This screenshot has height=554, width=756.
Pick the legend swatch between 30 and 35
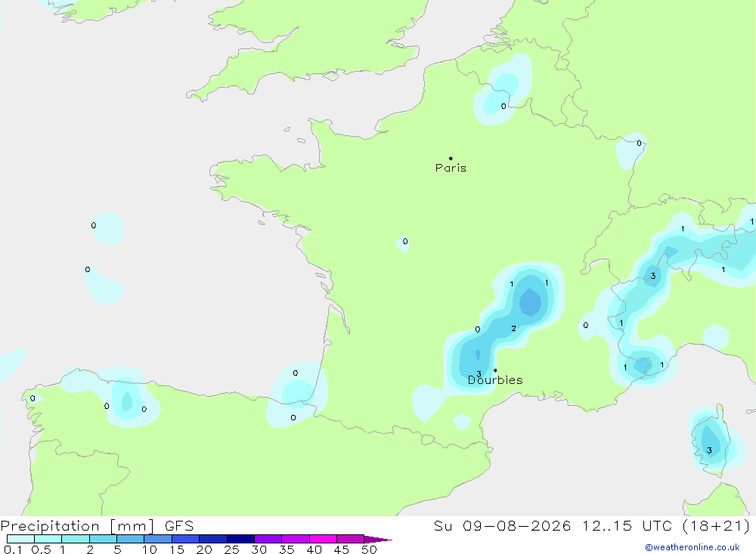tap(268, 539)
